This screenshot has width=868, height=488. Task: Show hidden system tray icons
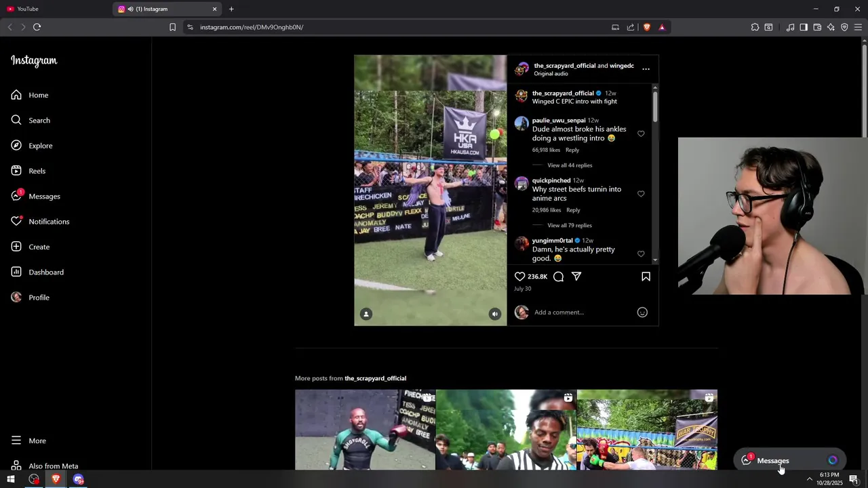tap(809, 479)
